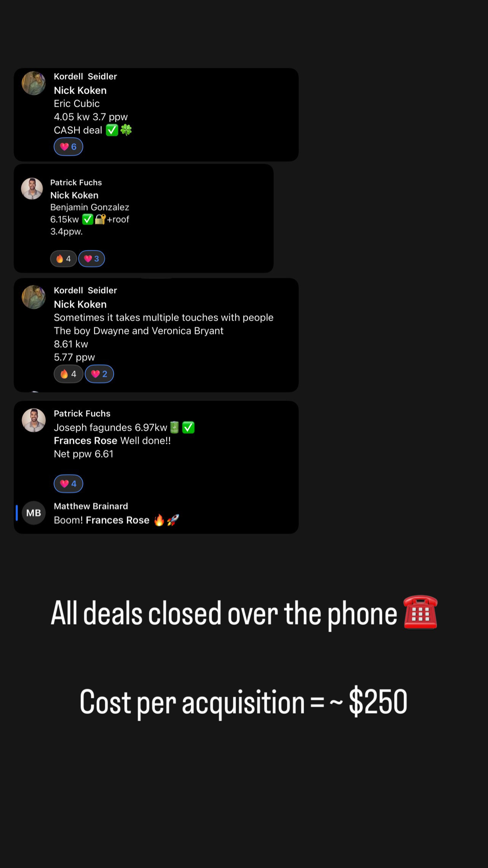The image size is (488, 868).
Task: Click Nick Koken mention in Eric Cubic post
Action: [80, 91]
